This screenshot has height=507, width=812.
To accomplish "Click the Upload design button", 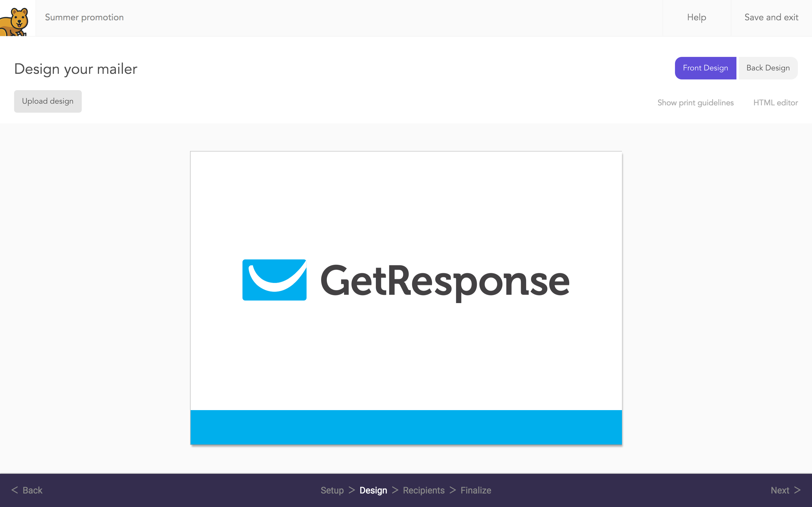I will [x=47, y=101].
